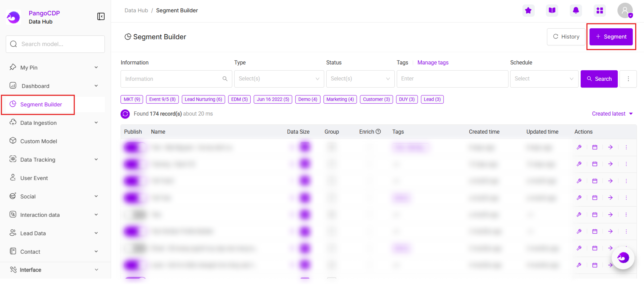Click refresh icon beside Found 174 records
This screenshot has height=285, width=644.
coord(125,114)
